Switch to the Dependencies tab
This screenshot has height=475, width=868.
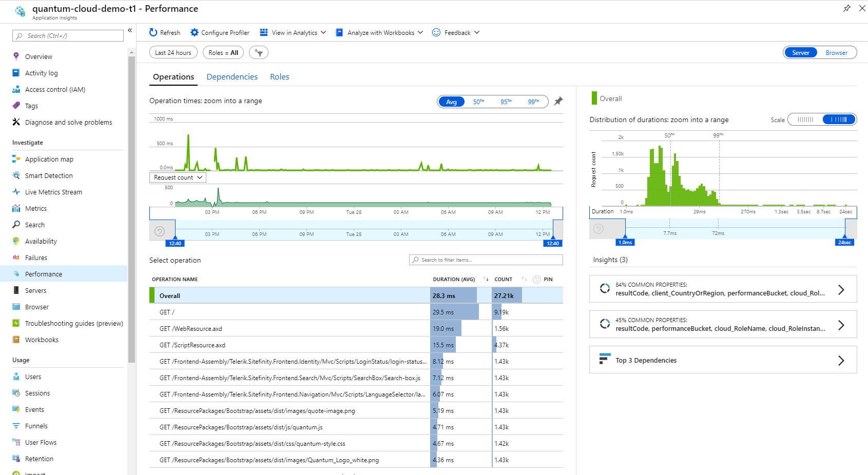coord(232,77)
